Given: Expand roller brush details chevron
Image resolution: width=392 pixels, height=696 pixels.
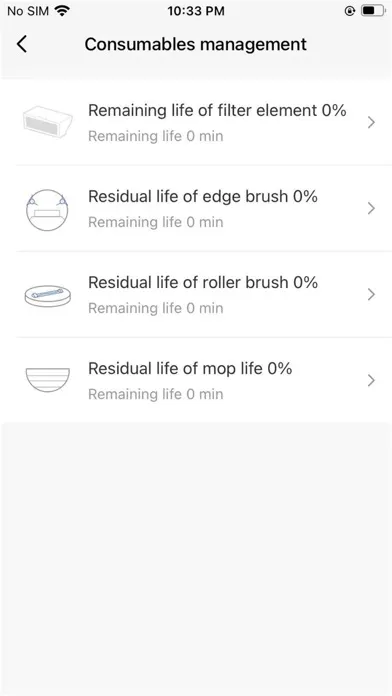Looking at the screenshot, I should (x=372, y=294).
